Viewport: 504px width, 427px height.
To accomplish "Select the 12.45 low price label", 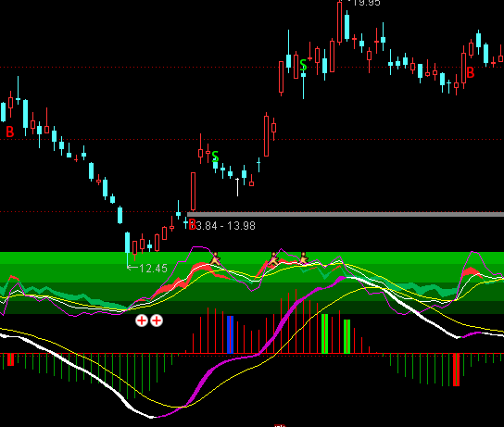I will click(x=153, y=269).
